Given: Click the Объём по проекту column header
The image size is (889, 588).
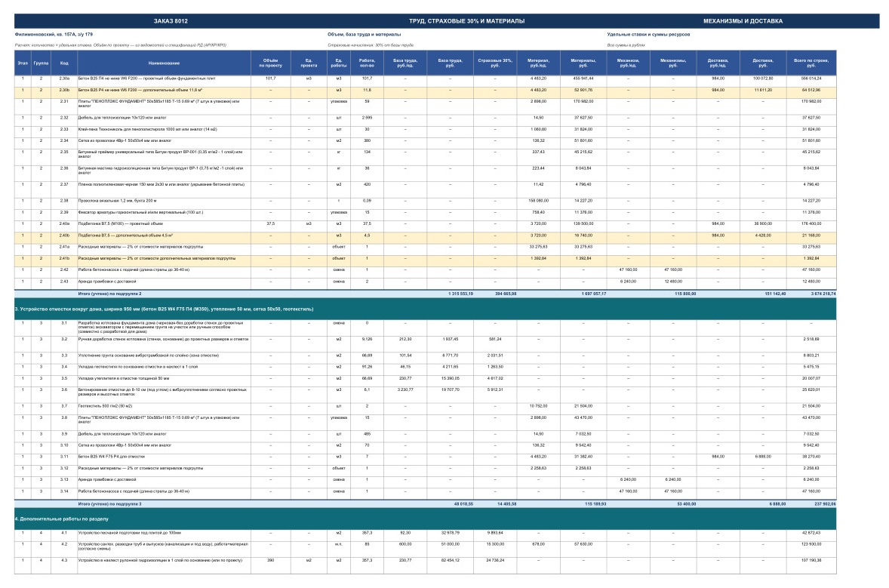Looking at the screenshot, I should pyautogui.click(x=270, y=63).
